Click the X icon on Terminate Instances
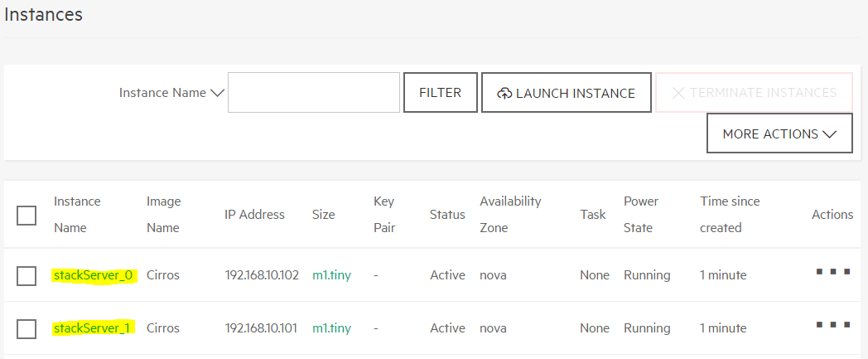The image size is (868, 359). pos(678,93)
